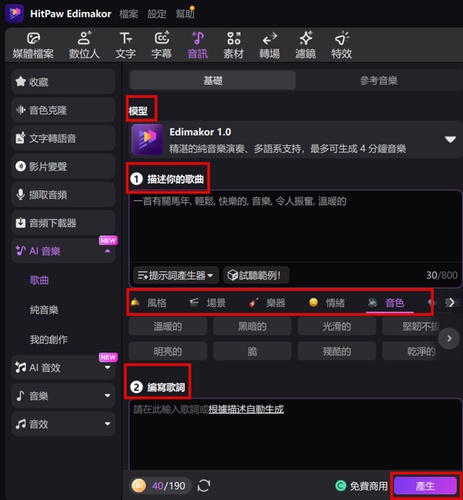Toggle the 殘酷的 tag
463x500 pixels.
coord(337,351)
